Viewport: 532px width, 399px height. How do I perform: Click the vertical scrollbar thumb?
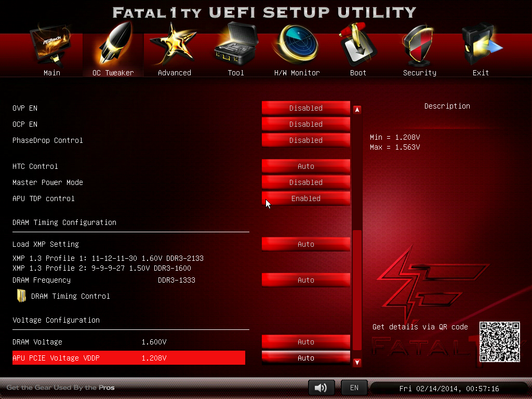point(357,290)
